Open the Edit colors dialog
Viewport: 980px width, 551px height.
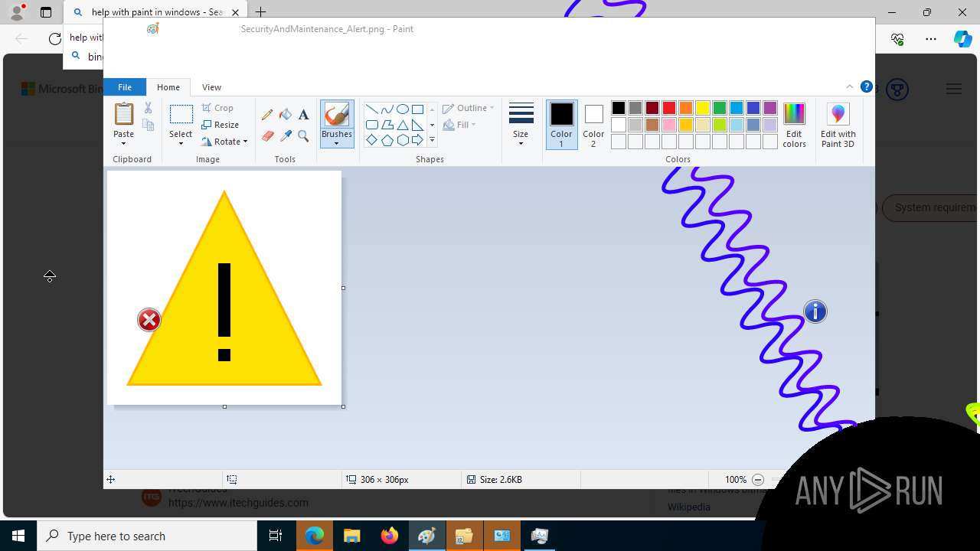coord(794,125)
